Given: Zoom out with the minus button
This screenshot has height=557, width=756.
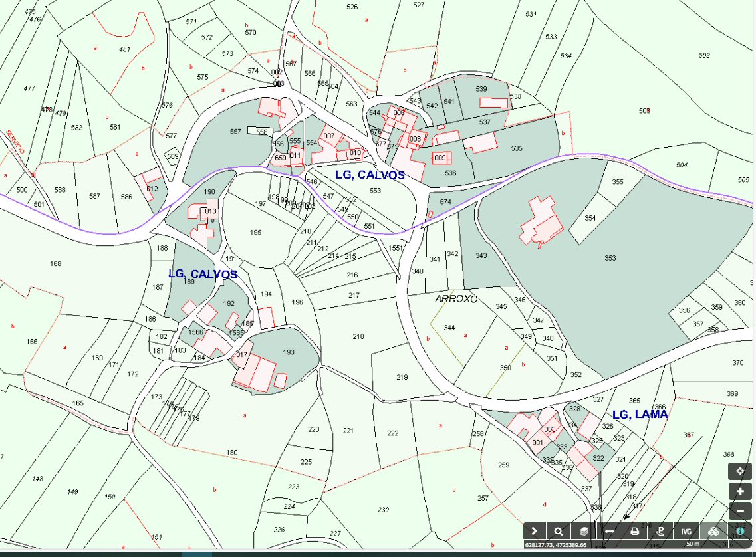Looking at the screenshot, I should point(740,511).
